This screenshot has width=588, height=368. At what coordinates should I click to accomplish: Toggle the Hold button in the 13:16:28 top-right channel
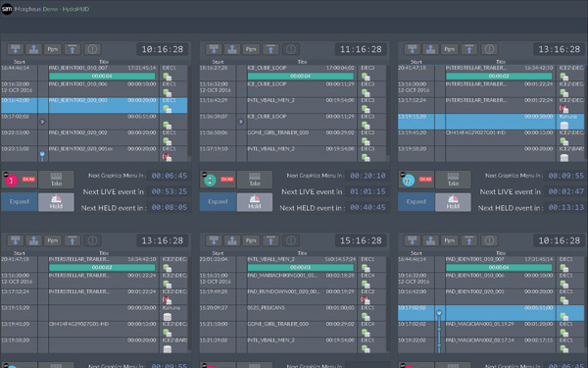453,202
